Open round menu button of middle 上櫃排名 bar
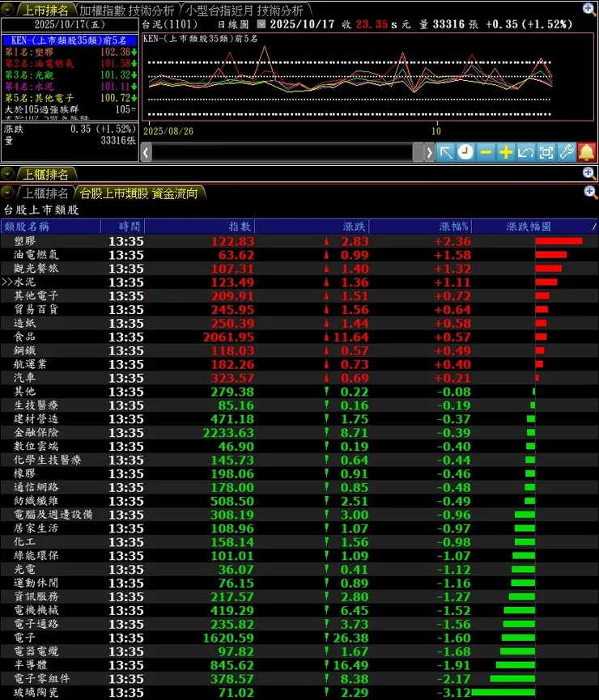Viewport: 599px width, 700px height. coord(7,173)
